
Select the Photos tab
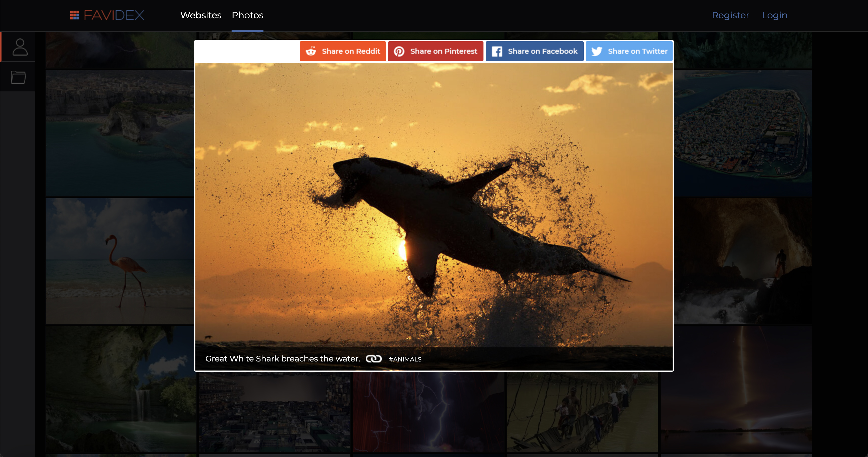247,15
